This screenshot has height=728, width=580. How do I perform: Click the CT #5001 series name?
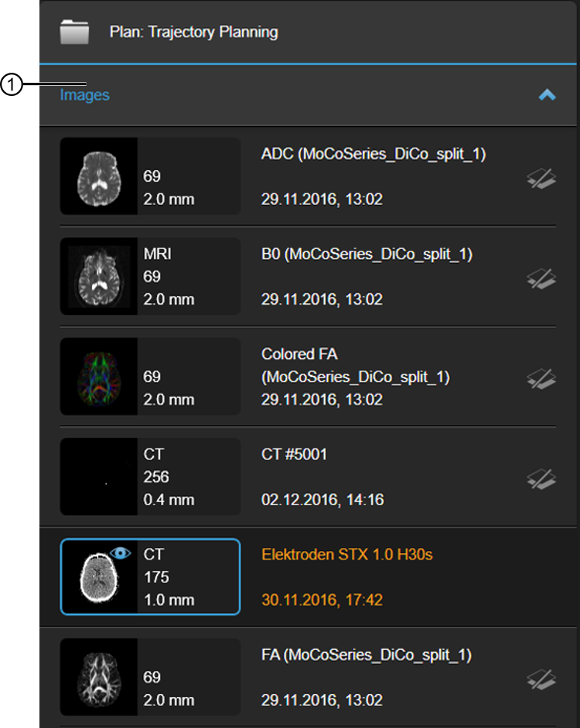point(294,454)
